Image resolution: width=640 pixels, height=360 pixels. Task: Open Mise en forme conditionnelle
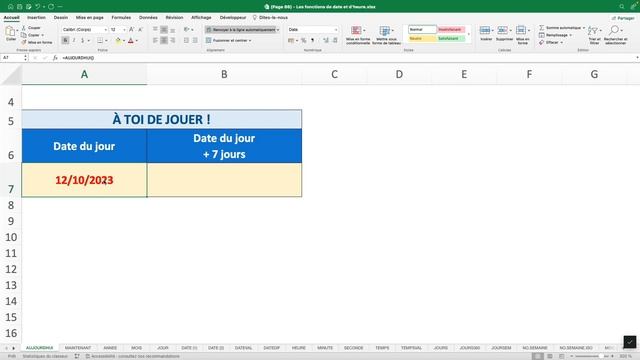pos(358,35)
